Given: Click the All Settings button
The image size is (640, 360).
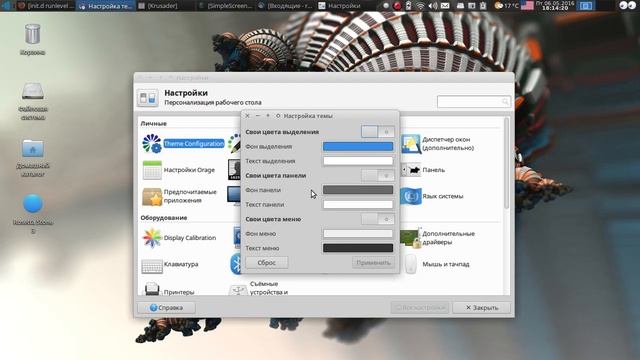Looking at the screenshot, I should 420,307.
